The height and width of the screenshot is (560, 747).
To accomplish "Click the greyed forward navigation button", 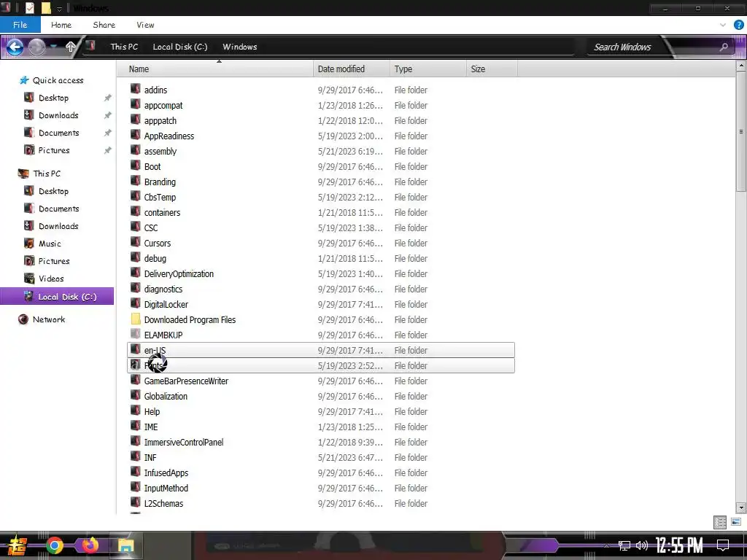I will [x=36, y=47].
